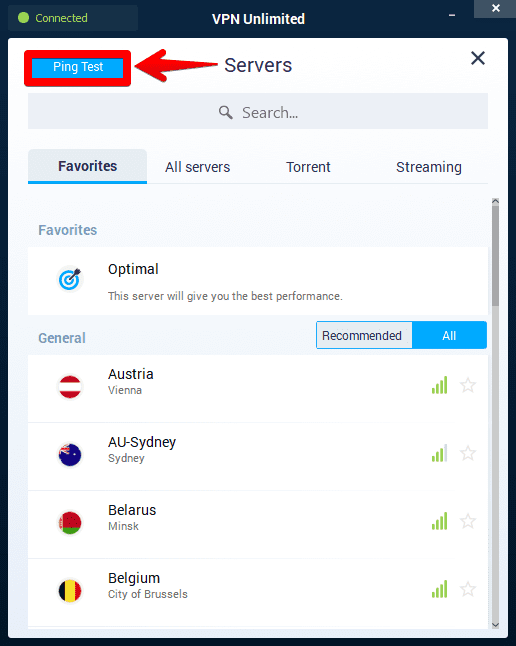Viewport: 516px width, 646px height.
Task: Switch to the Favorites tab
Action: point(87,166)
